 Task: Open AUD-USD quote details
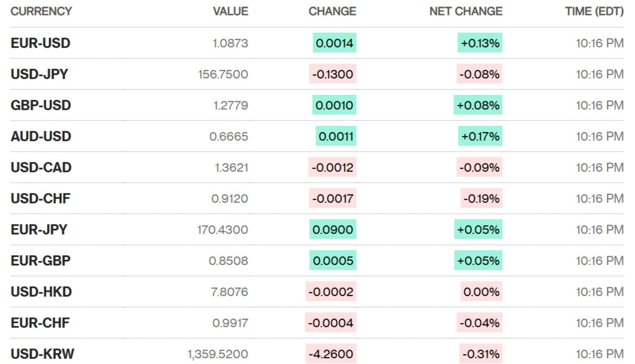point(41,136)
